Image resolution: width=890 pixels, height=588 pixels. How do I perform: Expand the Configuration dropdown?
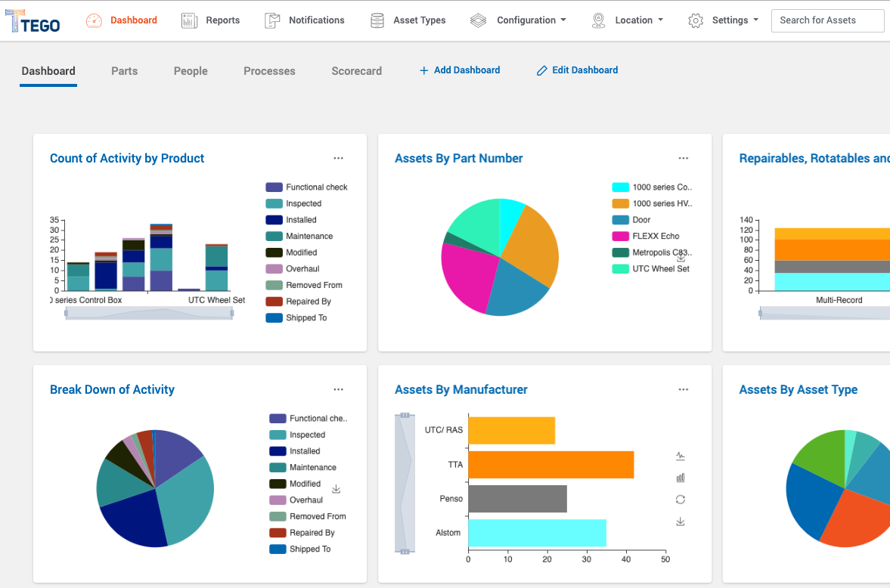[526, 20]
